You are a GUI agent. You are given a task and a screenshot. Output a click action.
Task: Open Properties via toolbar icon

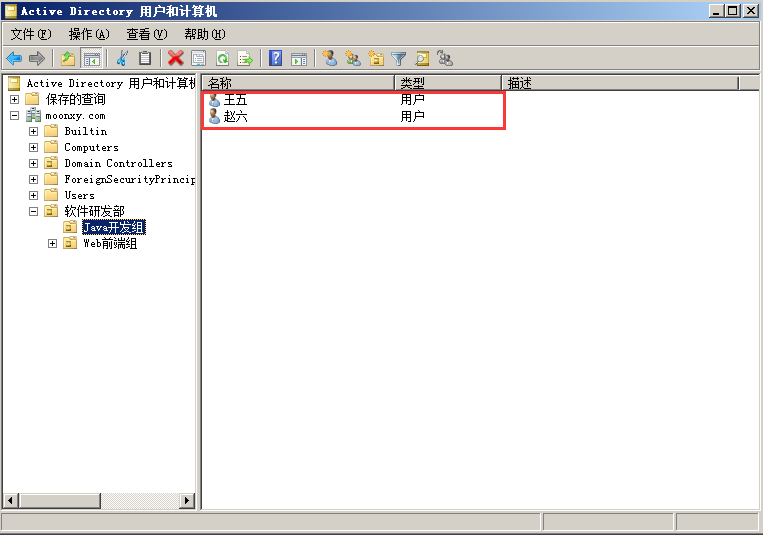click(x=199, y=59)
